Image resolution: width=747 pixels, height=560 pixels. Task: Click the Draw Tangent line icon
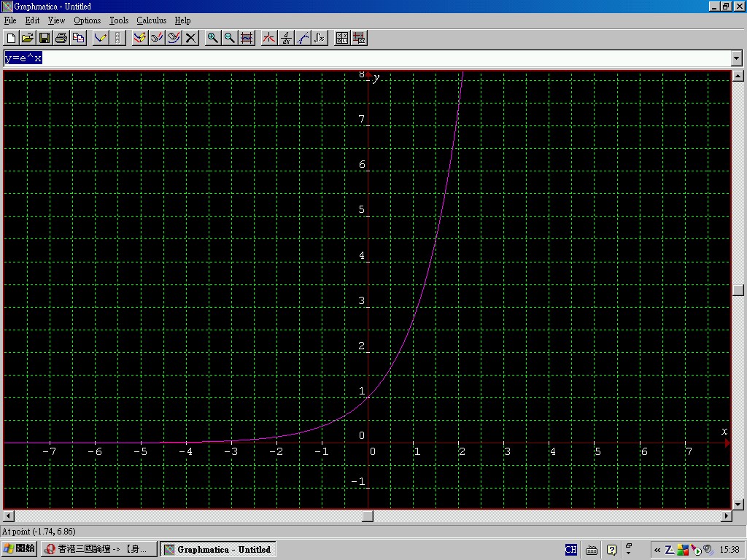click(x=303, y=38)
